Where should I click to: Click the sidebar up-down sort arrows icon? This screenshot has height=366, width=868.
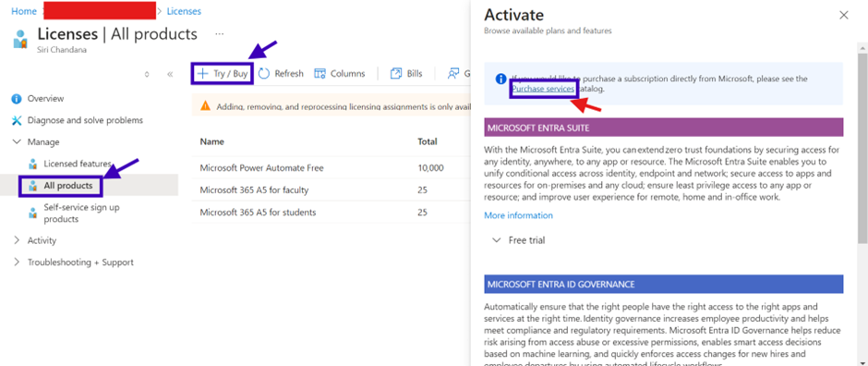pyautogui.click(x=147, y=74)
